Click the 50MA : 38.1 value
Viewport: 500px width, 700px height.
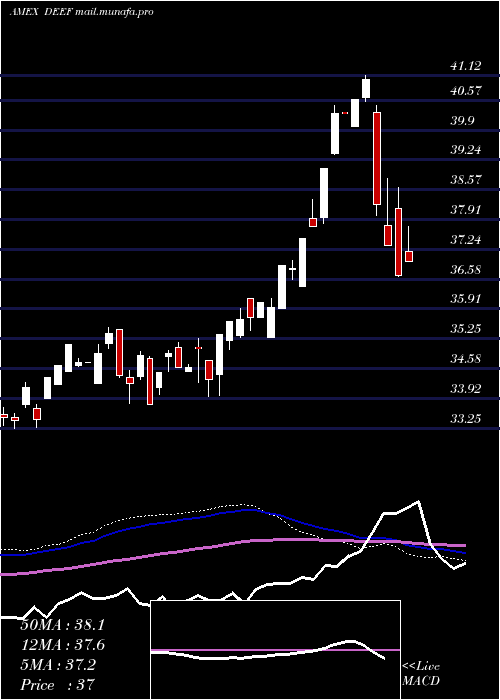click(x=62, y=625)
